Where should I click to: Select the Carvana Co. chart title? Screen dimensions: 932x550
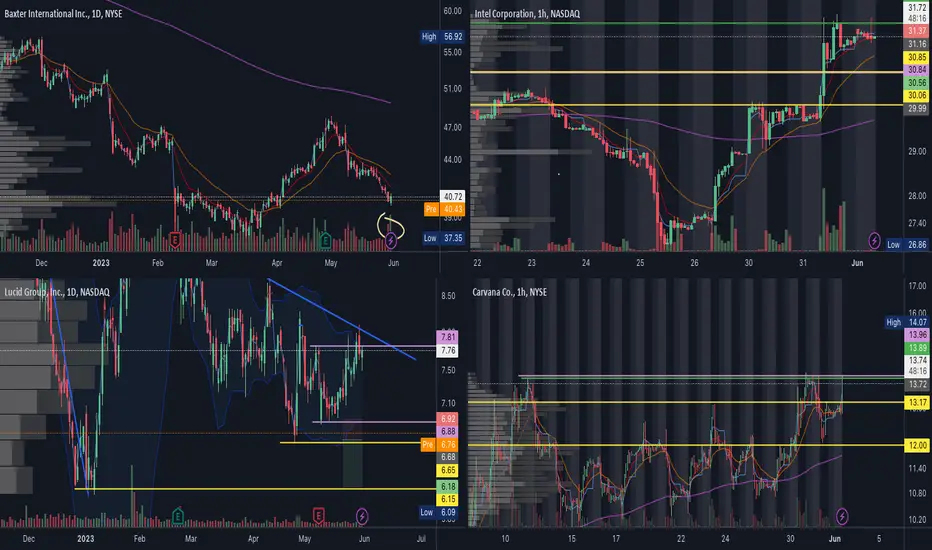[x=509, y=292]
